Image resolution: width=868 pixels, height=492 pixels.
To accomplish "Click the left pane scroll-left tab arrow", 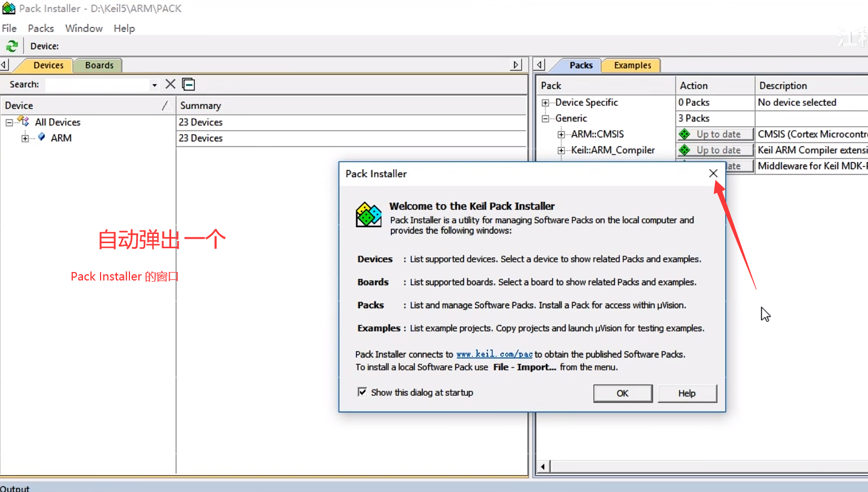I will pyautogui.click(x=4, y=65).
